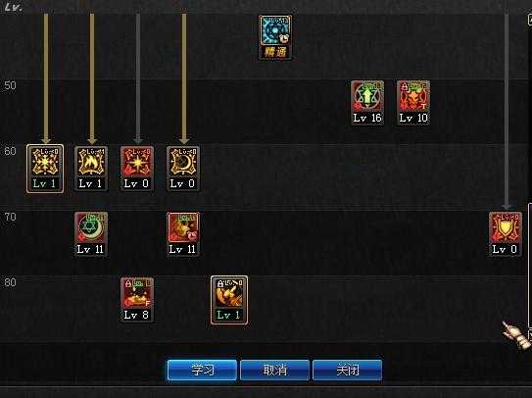Choose the highlighted snowflake scroll skill Lv 1
Viewport: 532px width, 398px height.
(x=45, y=169)
